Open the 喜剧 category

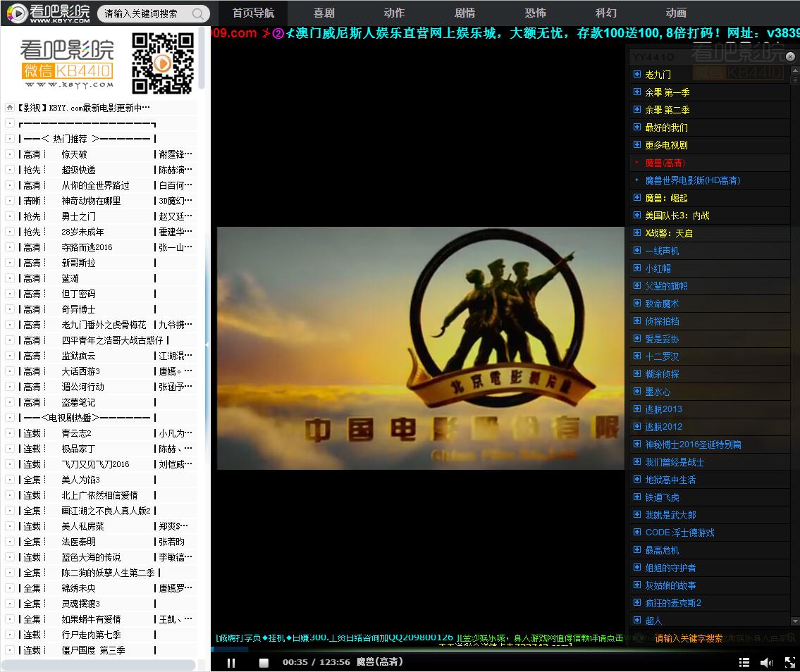tap(324, 13)
